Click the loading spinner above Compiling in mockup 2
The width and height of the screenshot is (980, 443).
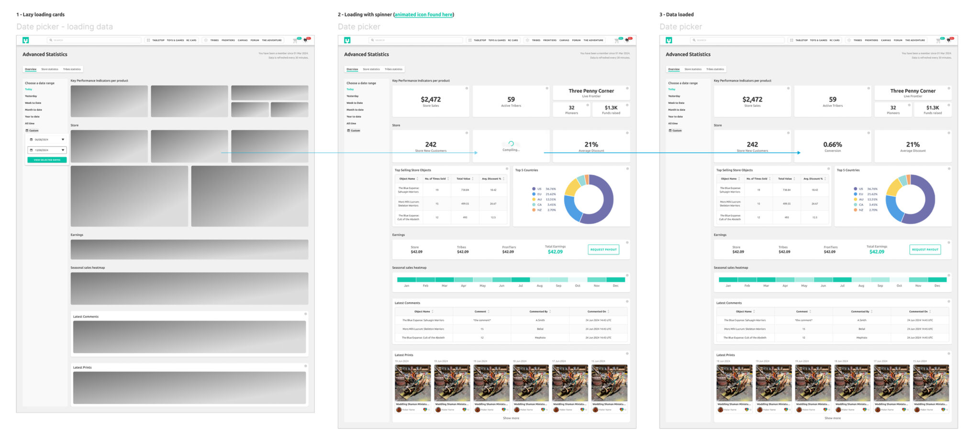(511, 144)
